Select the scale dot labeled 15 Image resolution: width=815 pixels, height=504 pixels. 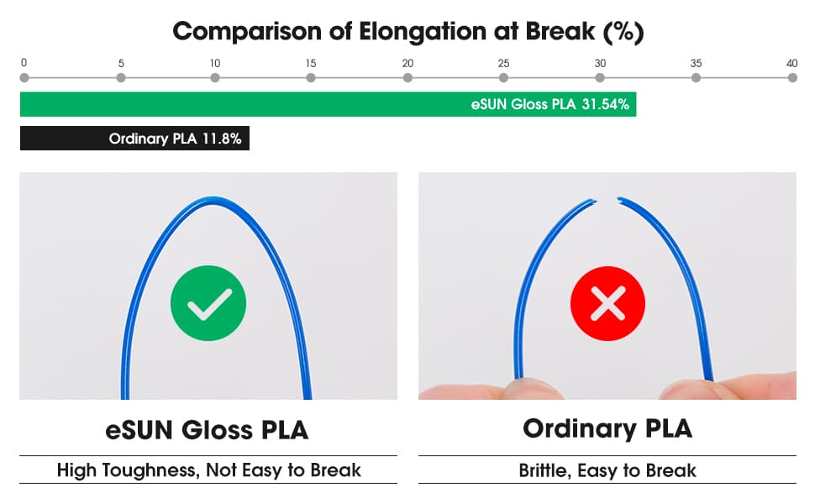click(x=311, y=78)
